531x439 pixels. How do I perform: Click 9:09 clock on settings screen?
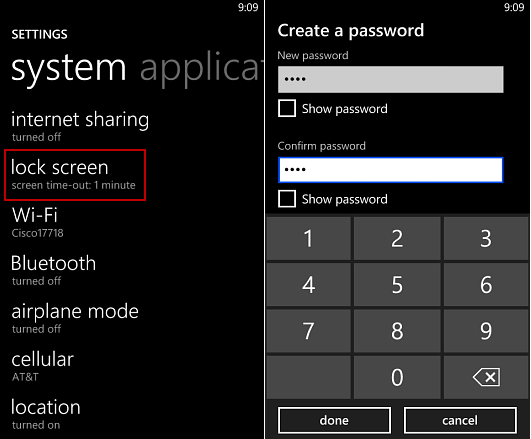[248, 7]
